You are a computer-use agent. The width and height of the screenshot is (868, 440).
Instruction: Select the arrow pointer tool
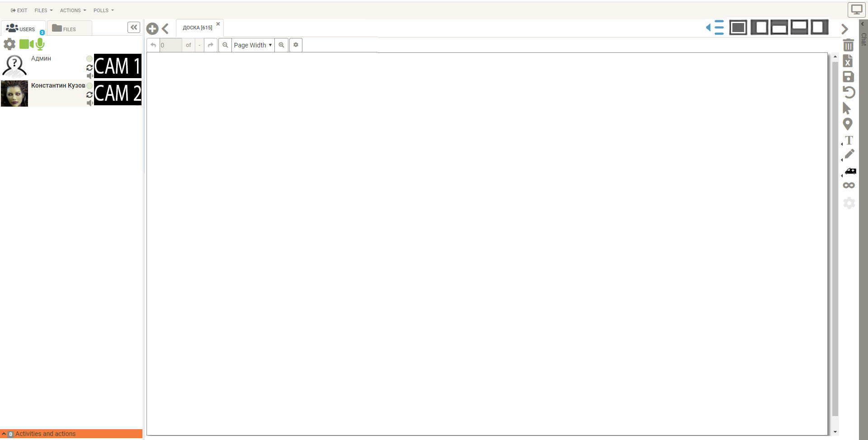click(x=847, y=108)
